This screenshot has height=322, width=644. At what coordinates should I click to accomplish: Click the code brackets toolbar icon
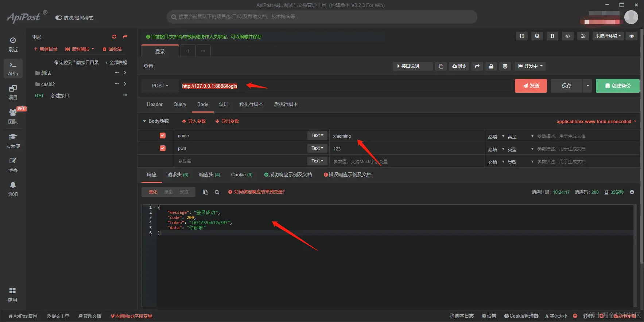[x=567, y=36]
